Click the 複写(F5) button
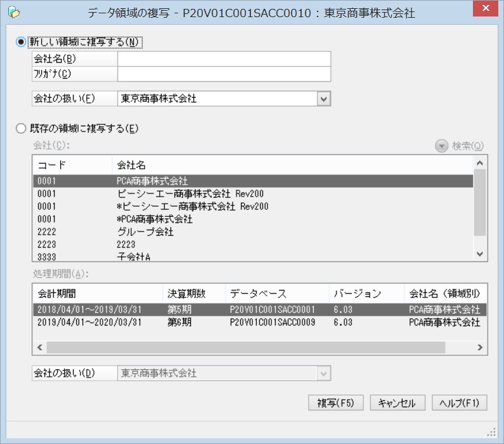504x444 pixels. point(335,403)
